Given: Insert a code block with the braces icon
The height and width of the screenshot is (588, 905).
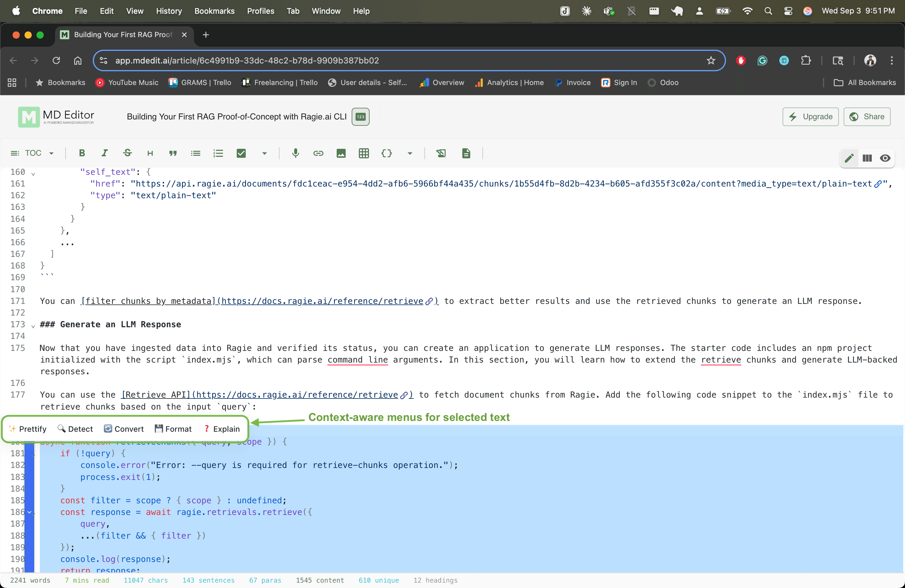Looking at the screenshot, I should click(x=387, y=153).
